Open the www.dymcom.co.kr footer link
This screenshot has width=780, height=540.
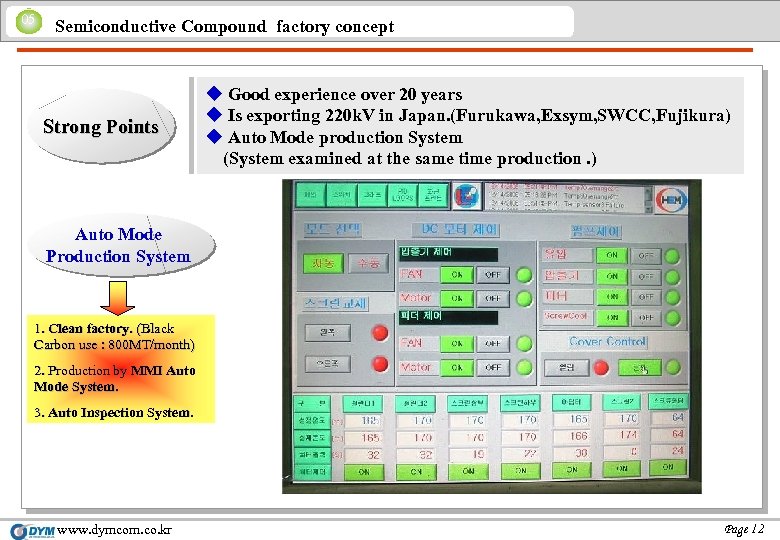coord(114,530)
